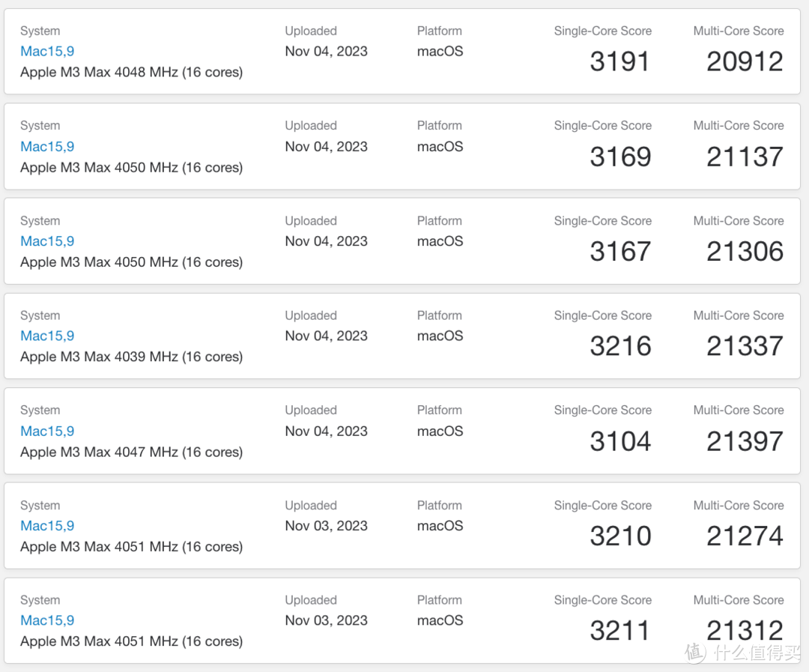The image size is (809, 672).
Task: Click the Apple M3 Max 4047 MHz description
Action: (x=132, y=452)
